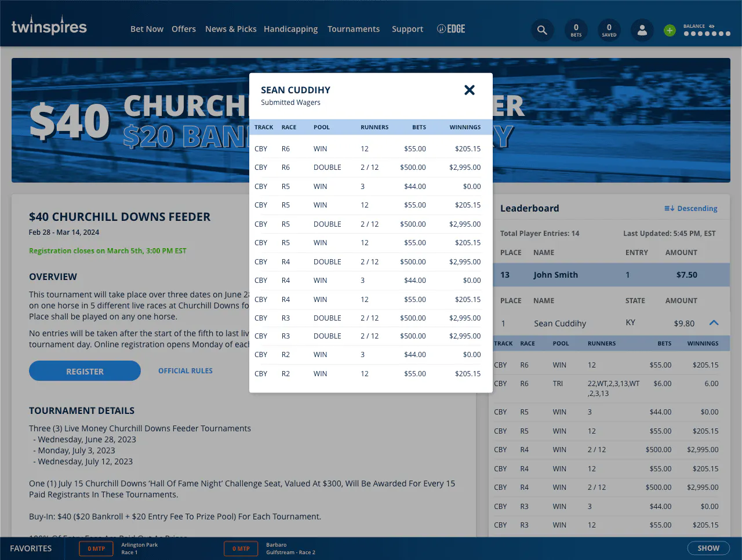Click the SHOW button in the favorites bar
Viewport: 742px width, 560px height.
(x=708, y=548)
